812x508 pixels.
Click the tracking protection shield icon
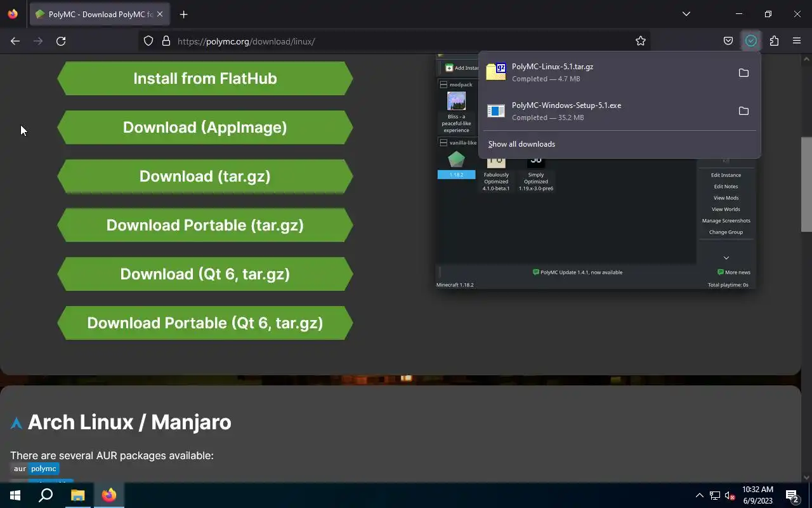pos(148,41)
